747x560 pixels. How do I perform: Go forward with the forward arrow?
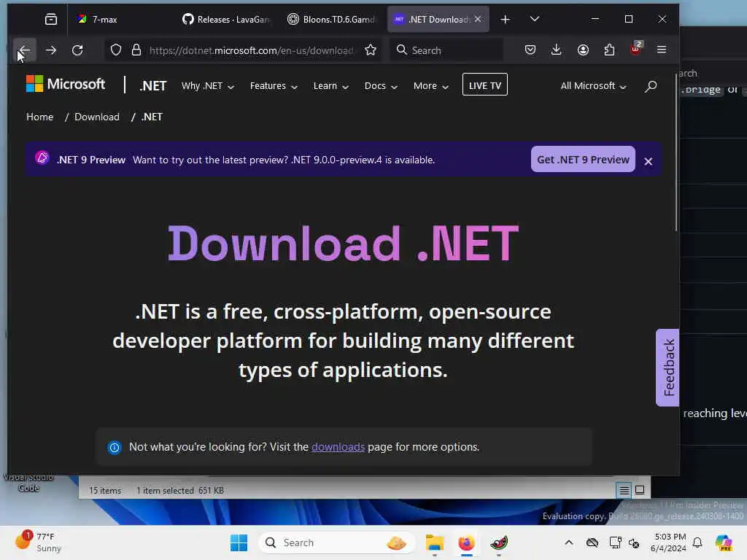51,50
